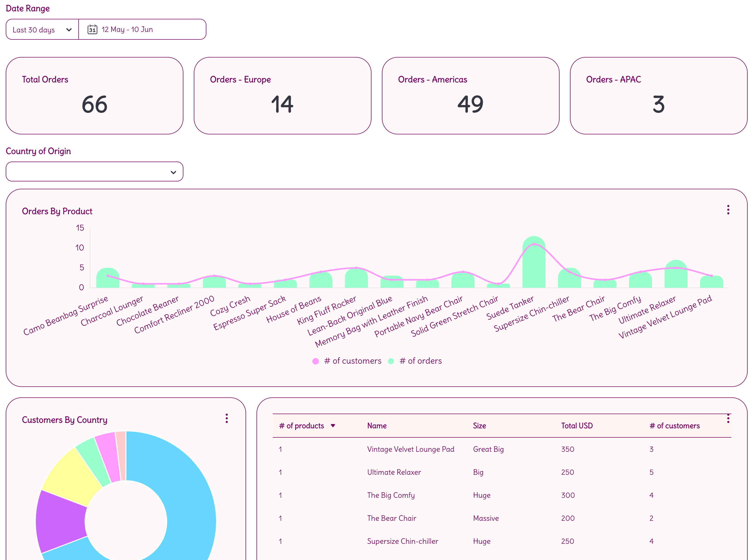756x560 pixels.
Task: Click the Suede Tanker bar in chart
Action: point(534,262)
